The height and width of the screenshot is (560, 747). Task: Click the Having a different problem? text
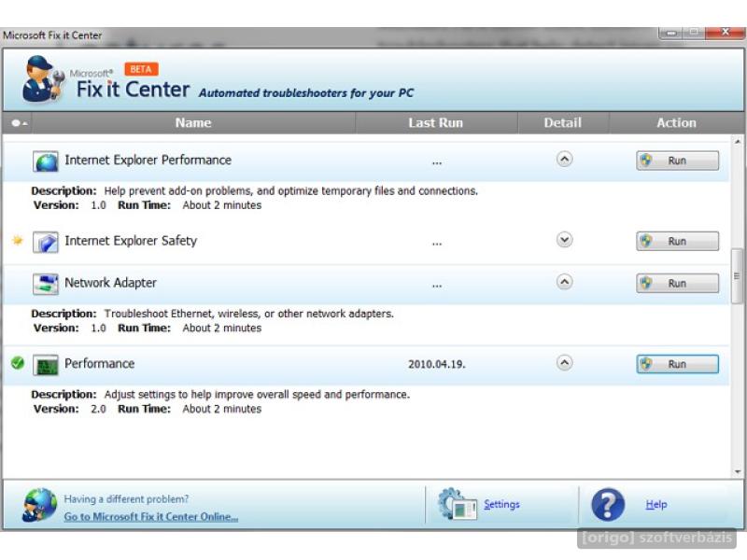pyautogui.click(x=126, y=499)
